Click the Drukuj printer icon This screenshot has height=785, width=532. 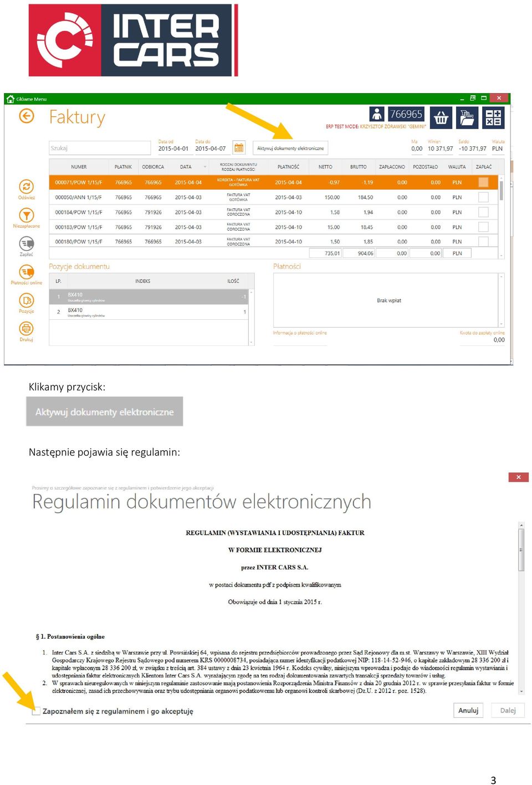pyautogui.click(x=26, y=329)
